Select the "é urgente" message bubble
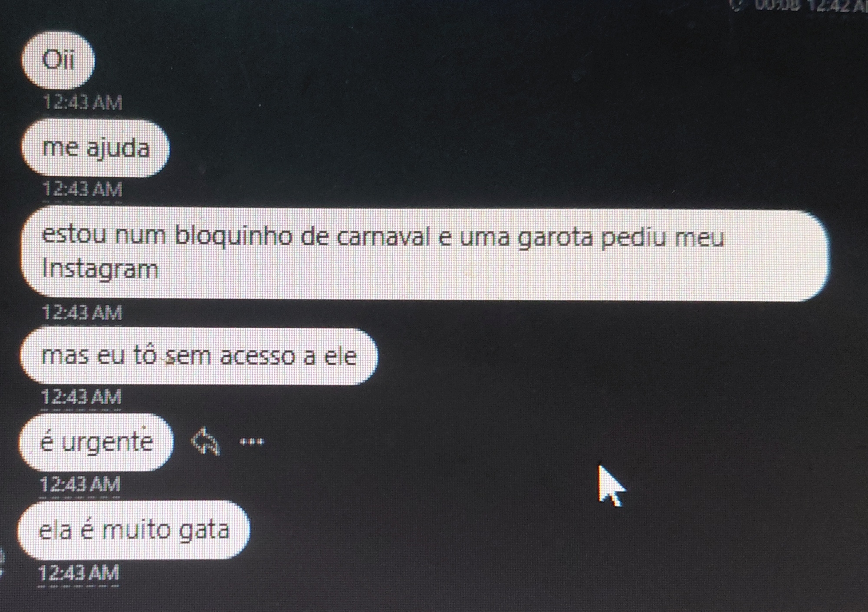 coord(96,442)
